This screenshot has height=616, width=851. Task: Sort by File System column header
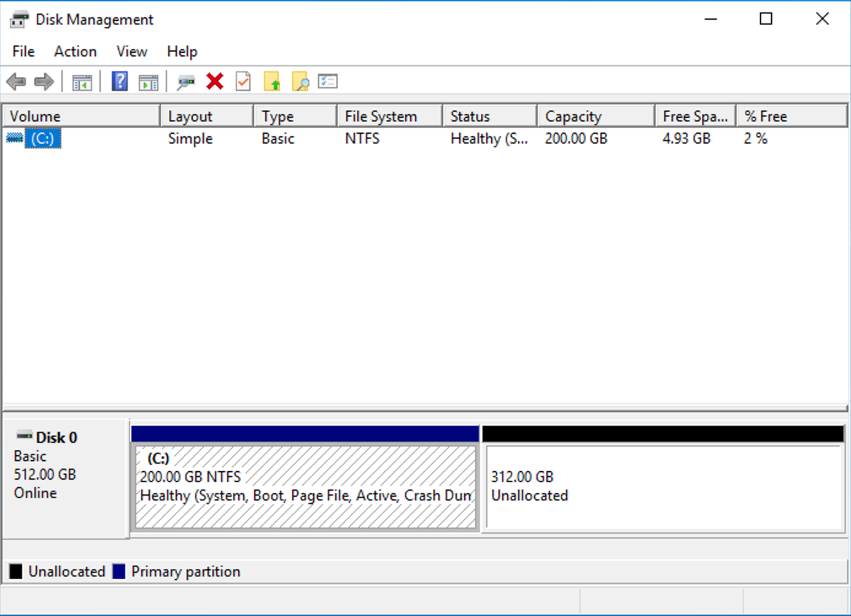[x=390, y=116]
